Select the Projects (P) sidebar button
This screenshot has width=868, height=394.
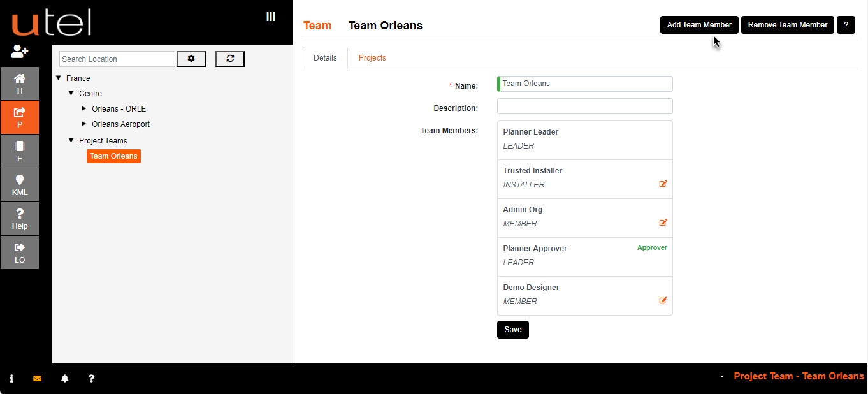coord(20,117)
